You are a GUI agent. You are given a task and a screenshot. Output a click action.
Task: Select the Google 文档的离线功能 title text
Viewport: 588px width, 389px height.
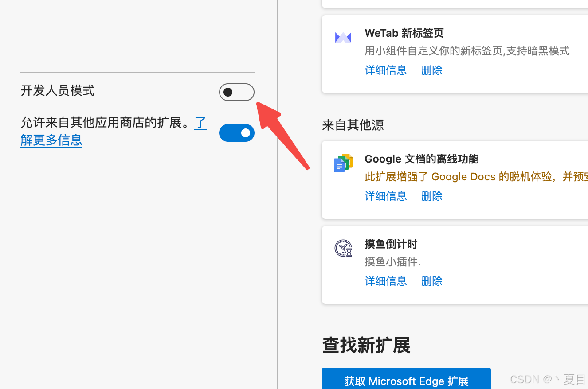click(422, 159)
